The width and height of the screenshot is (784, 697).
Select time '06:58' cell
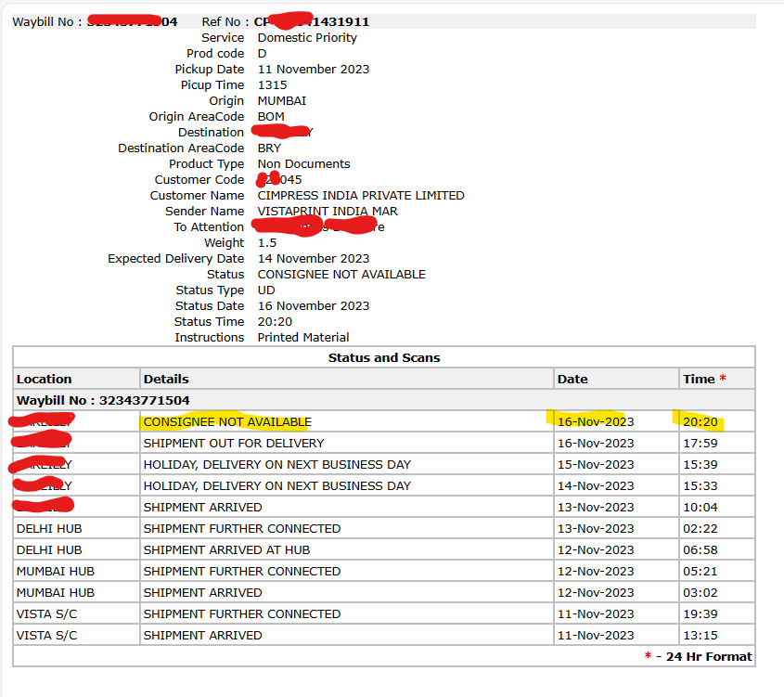pos(700,550)
